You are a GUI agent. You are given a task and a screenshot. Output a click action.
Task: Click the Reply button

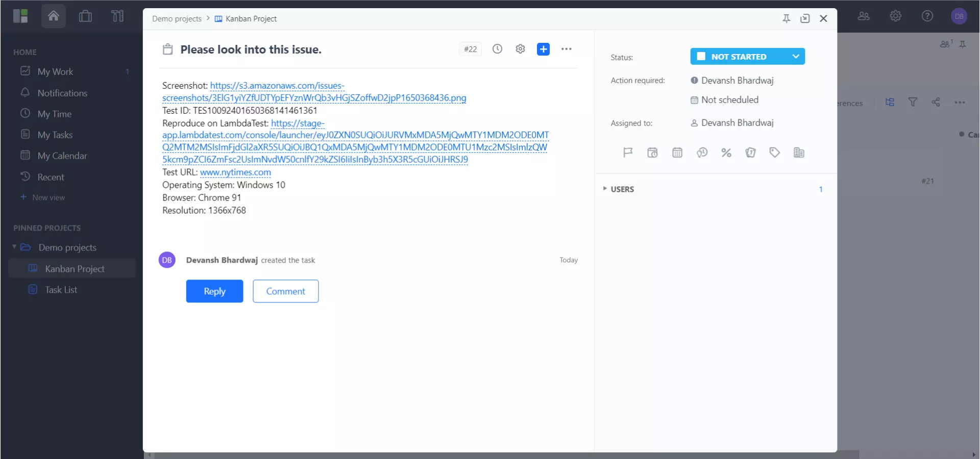click(x=214, y=291)
